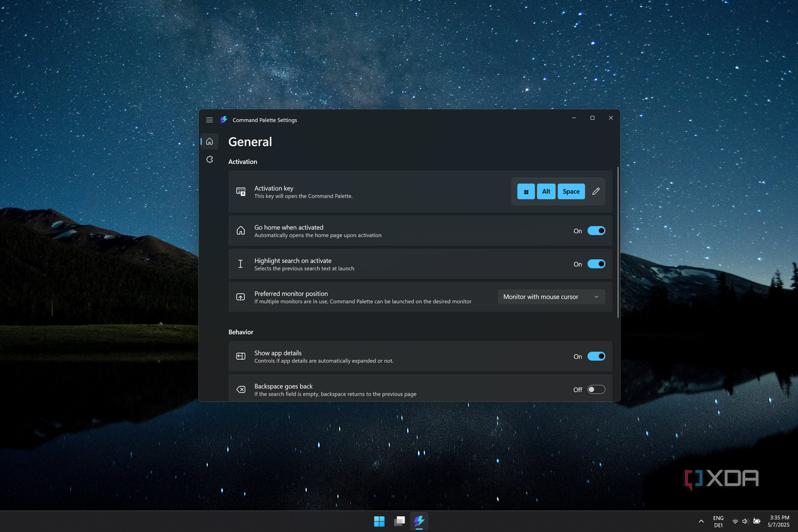Viewport: 798px width, 532px height.
Task: Click the Activation section header
Action: click(x=243, y=162)
